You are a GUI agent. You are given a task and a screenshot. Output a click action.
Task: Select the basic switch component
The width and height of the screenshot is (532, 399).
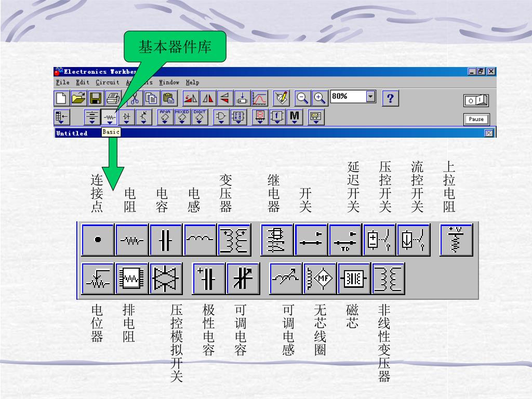coord(311,240)
